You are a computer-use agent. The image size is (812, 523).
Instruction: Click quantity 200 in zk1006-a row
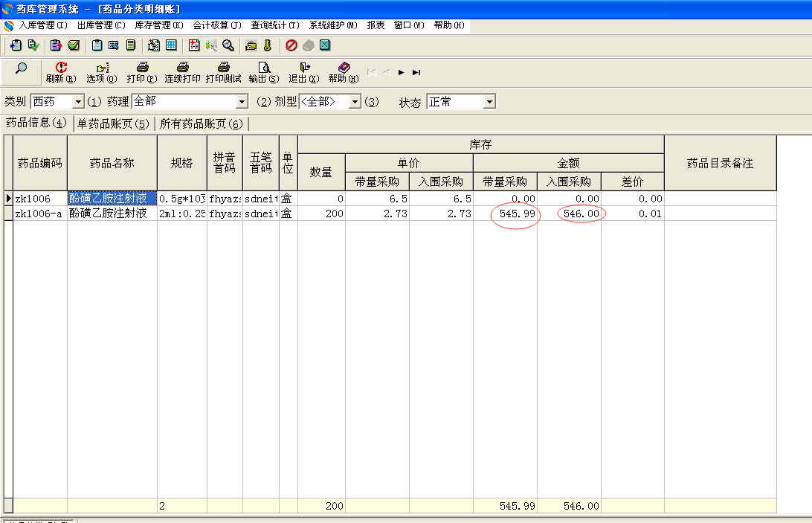coord(321,214)
